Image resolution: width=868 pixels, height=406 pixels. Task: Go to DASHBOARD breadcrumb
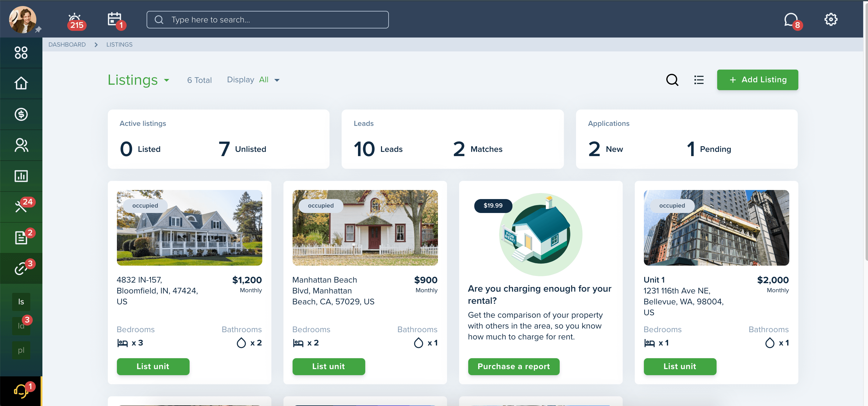(x=67, y=44)
